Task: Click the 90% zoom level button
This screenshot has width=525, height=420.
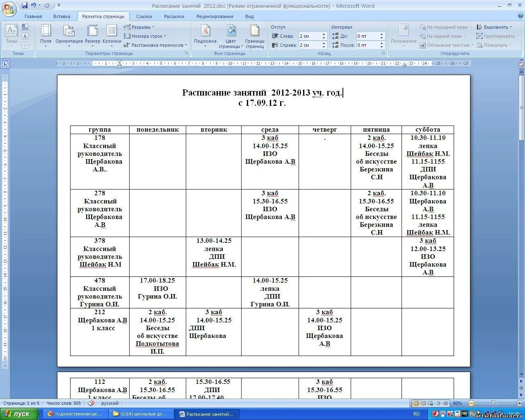Action: [x=457, y=403]
